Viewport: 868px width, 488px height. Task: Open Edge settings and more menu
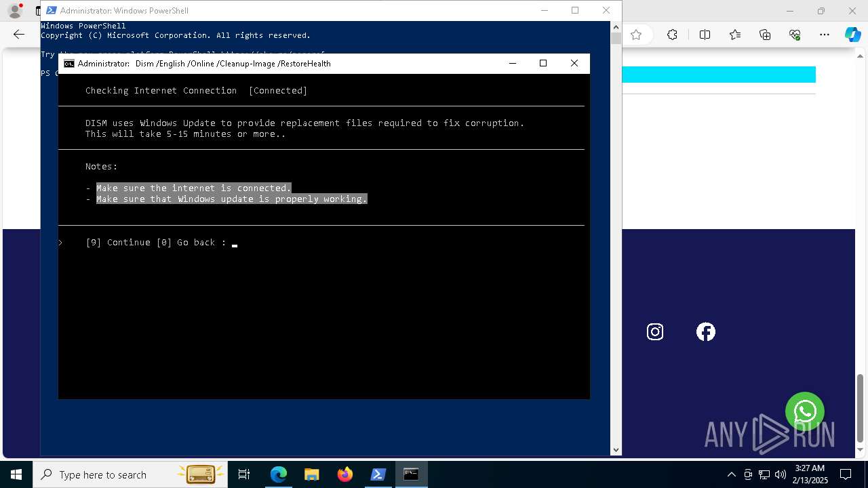(x=825, y=35)
